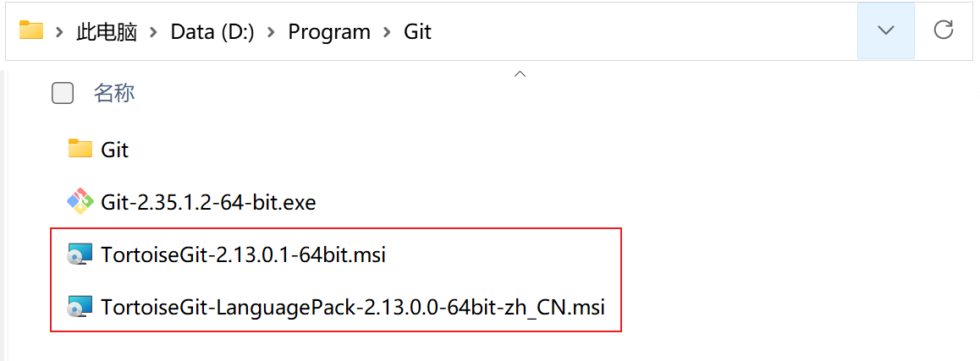Click the folder icon in the address bar
The image size is (980, 361).
click(31, 31)
